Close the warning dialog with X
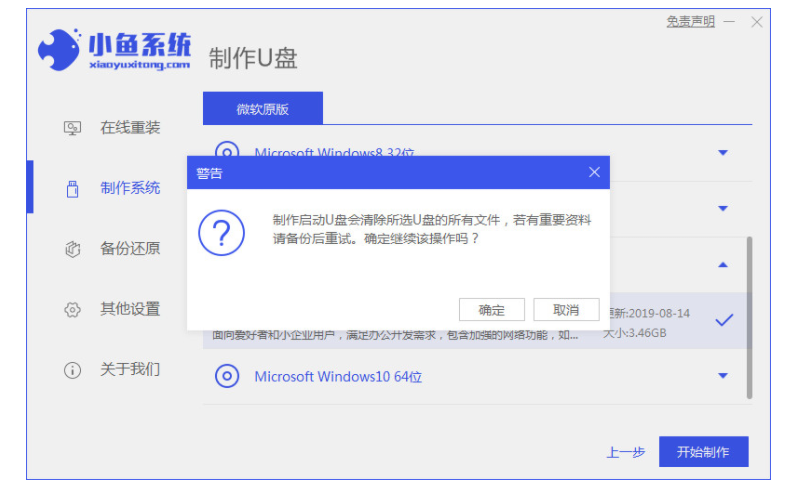Image resolution: width=787 pixels, height=503 pixels. pos(594,172)
